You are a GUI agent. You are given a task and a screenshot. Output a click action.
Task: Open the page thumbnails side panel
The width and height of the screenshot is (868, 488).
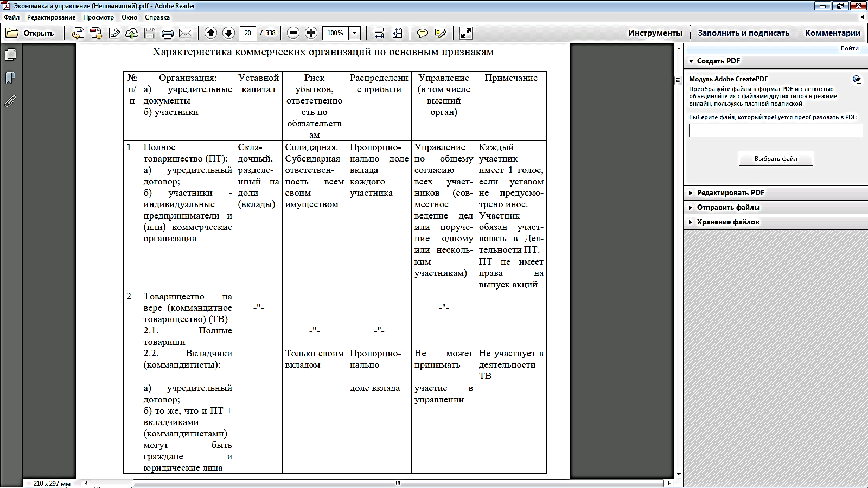point(10,55)
